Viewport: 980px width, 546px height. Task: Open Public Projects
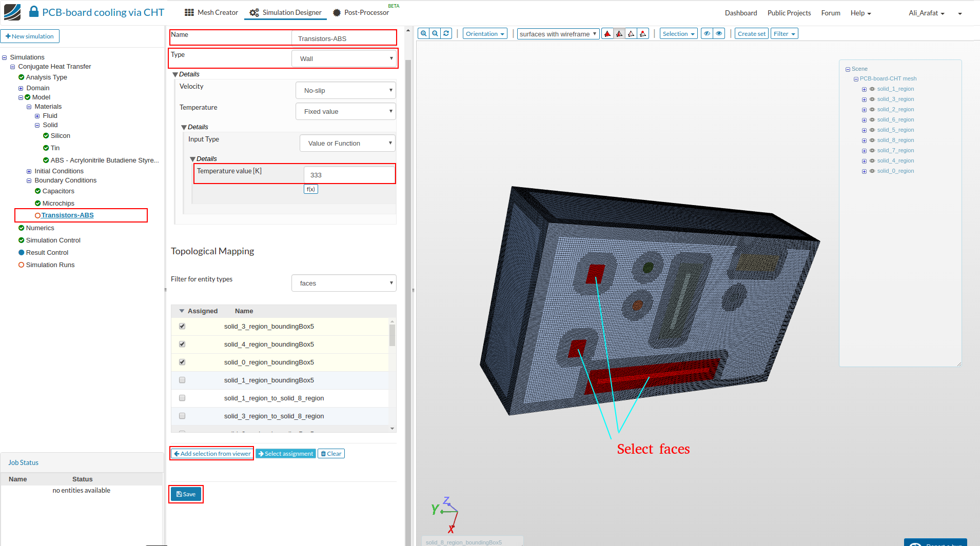[x=789, y=13]
